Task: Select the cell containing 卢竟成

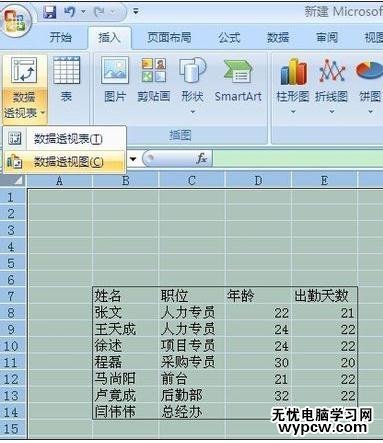Action: pos(126,395)
